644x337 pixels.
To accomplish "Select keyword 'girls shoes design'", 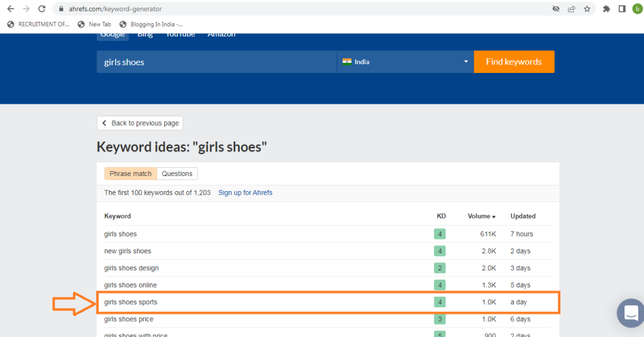I will tap(131, 268).
